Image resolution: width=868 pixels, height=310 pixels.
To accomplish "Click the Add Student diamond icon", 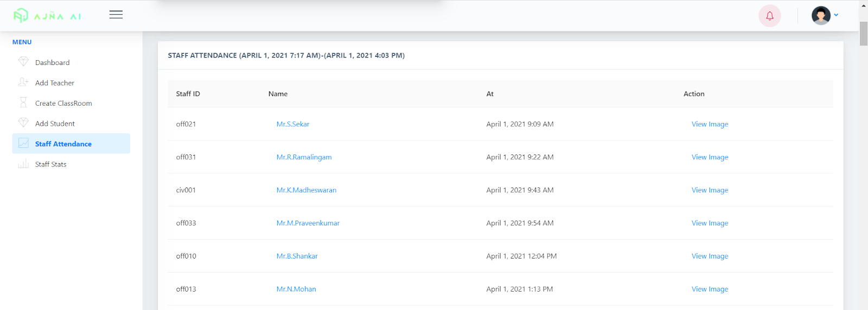I will 23,122.
